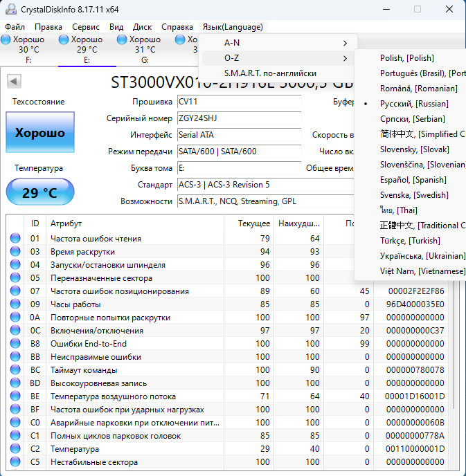Open the Файл menu

[x=15, y=27]
